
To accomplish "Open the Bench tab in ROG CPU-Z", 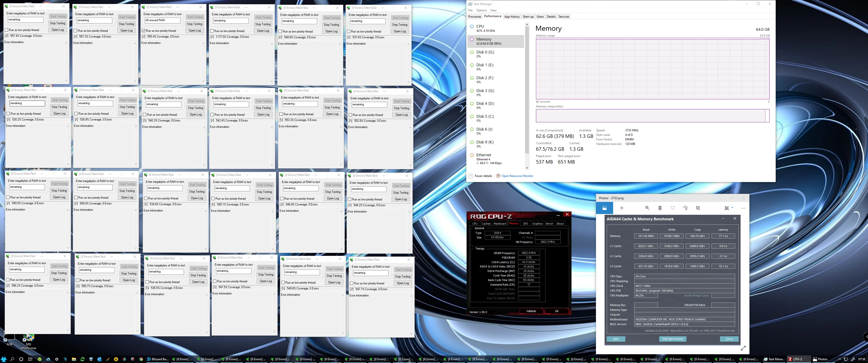I will click(x=549, y=224).
